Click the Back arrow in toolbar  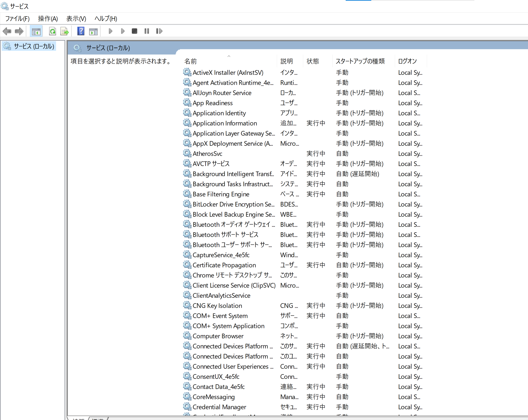coord(7,31)
